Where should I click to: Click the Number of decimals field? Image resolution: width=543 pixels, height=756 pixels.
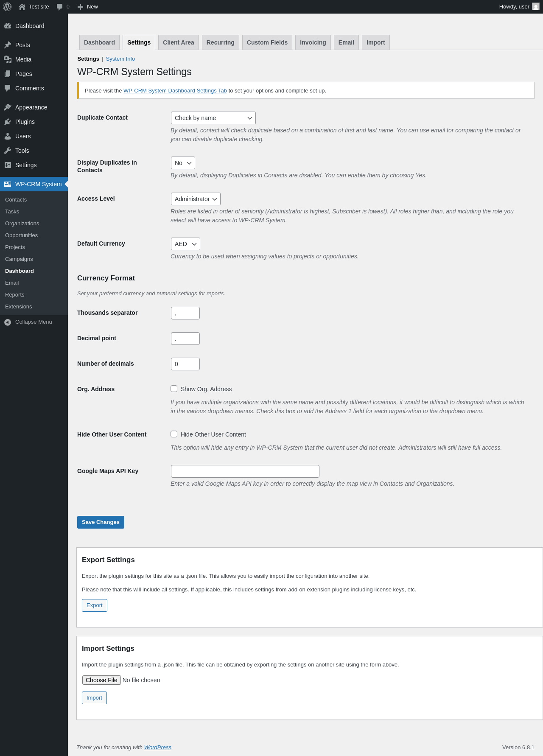[x=185, y=364]
